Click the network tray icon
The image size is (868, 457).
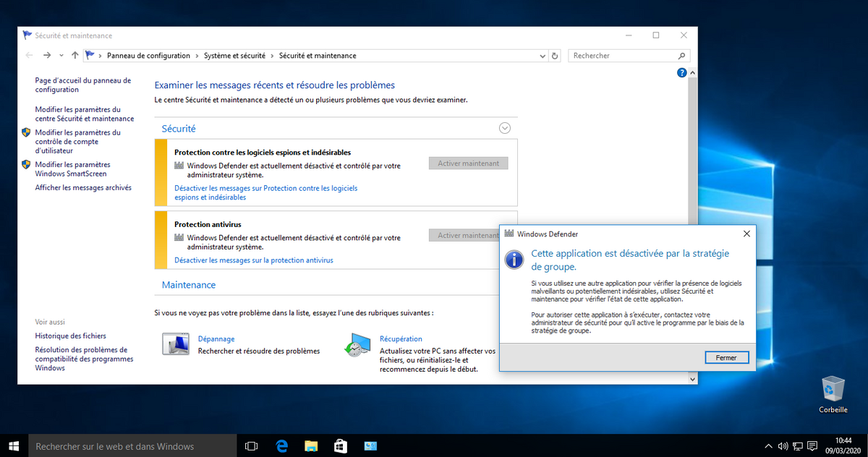798,446
